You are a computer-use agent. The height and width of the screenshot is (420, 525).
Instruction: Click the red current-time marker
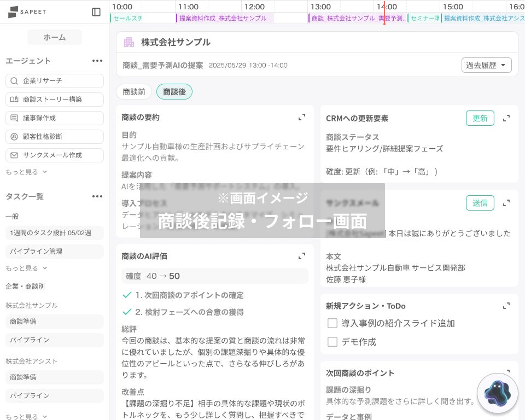pyautogui.click(x=384, y=13)
